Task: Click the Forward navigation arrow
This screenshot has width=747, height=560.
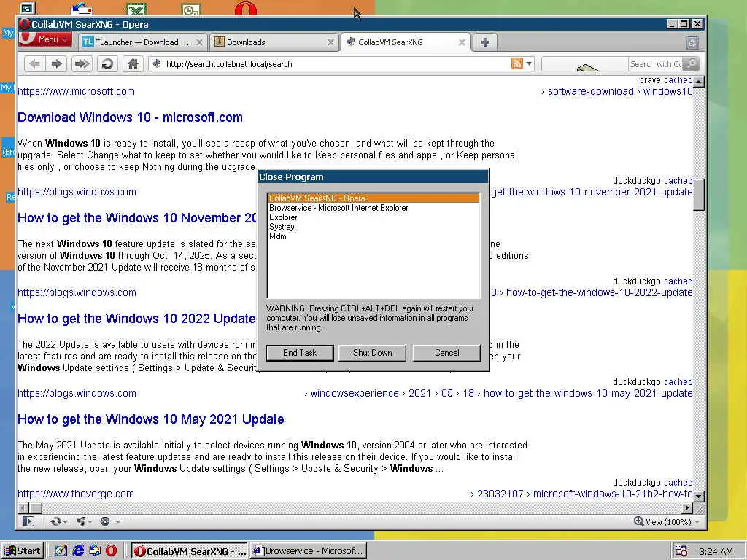Action: pos(57,64)
